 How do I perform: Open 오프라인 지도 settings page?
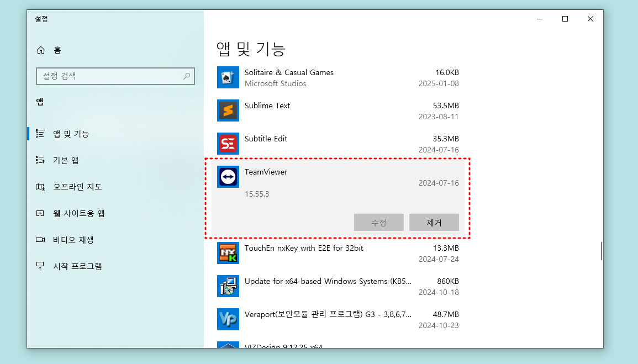tap(77, 187)
